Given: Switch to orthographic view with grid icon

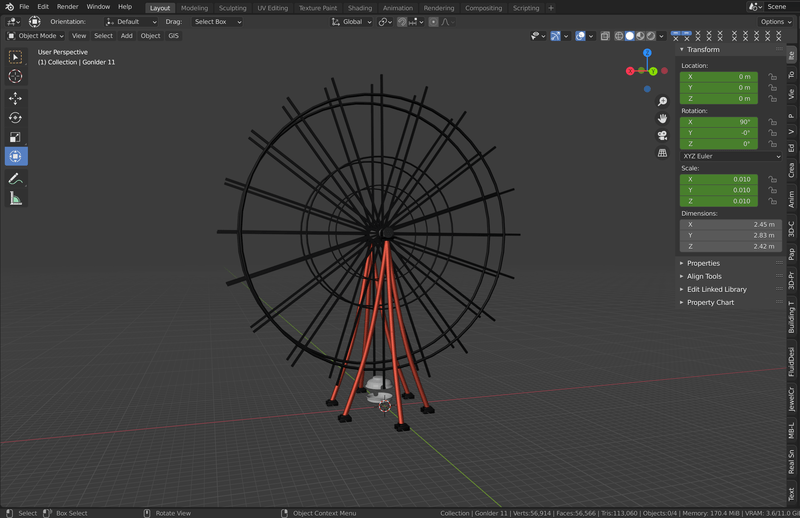Looking at the screenshot, I should click(662, 153).
